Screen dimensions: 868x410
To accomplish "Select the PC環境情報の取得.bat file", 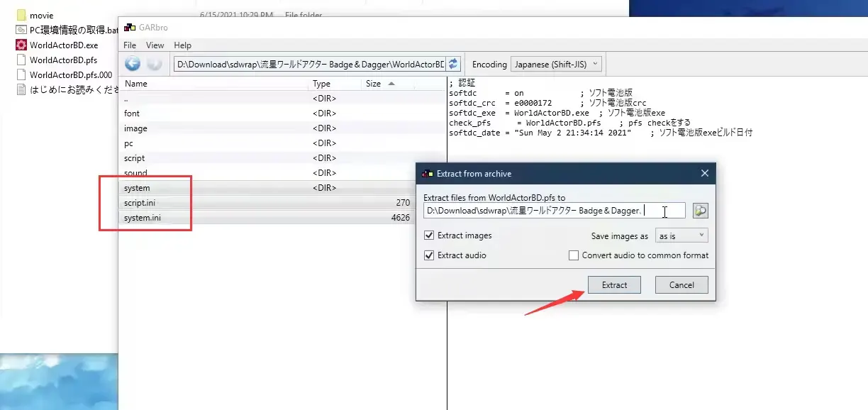I will tap(67, 30).
